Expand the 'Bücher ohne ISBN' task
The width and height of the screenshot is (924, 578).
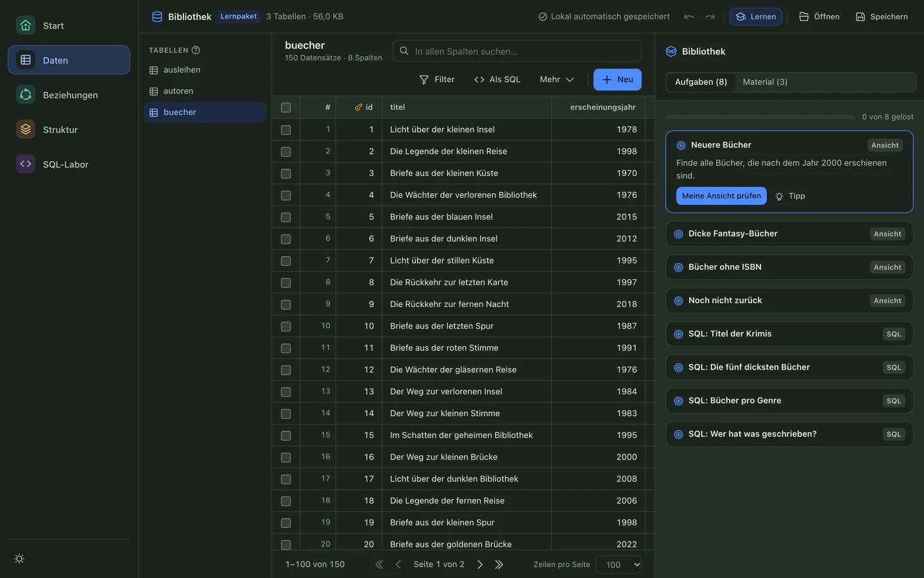pyautogui.click(x=789, y=267)
